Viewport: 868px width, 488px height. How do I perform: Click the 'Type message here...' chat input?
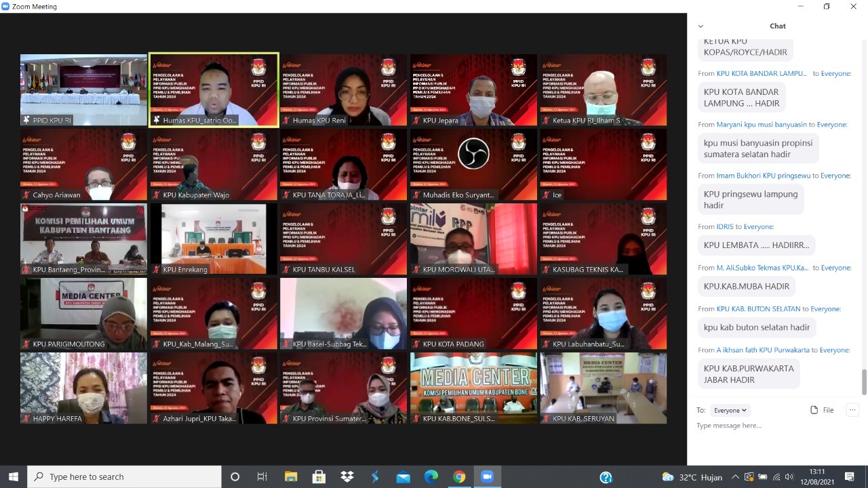[773, 426]
